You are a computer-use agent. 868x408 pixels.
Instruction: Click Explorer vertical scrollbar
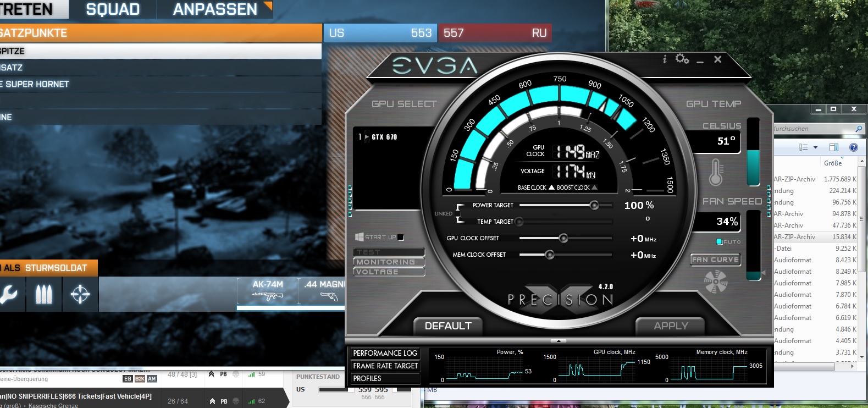tap(862, 258)
